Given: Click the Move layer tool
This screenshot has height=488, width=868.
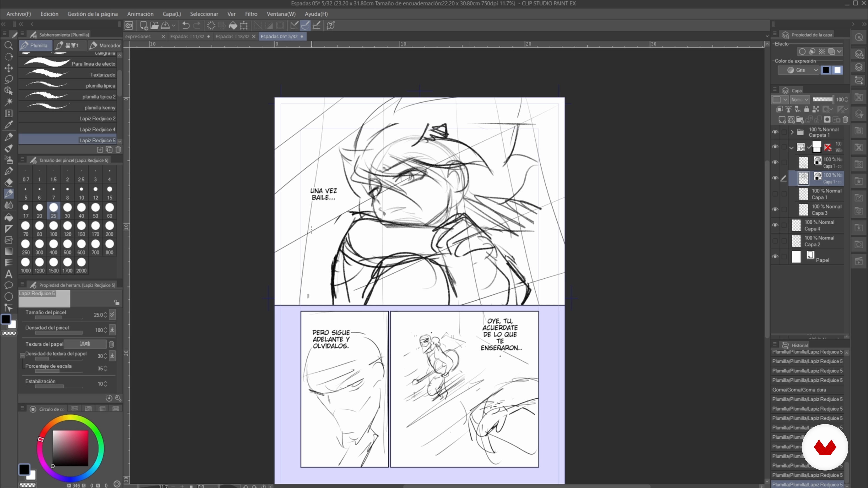Looking at the screenshot, I should [x=9, y=68].
